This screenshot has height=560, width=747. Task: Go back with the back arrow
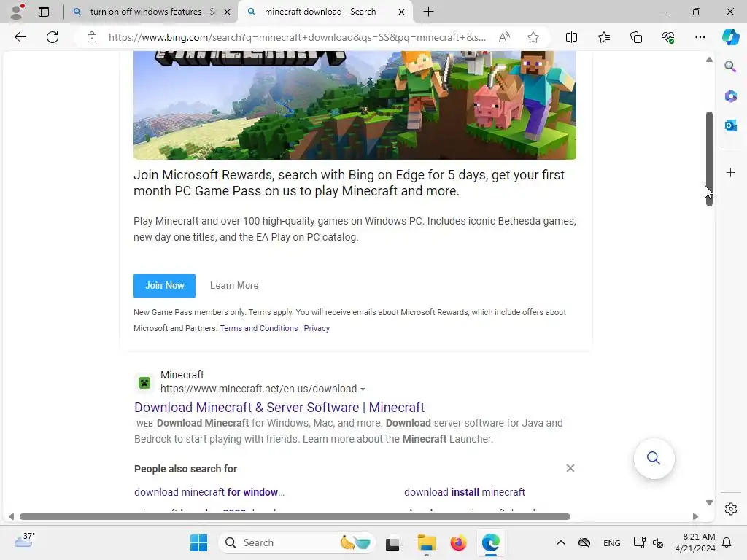tap(20, 37)
